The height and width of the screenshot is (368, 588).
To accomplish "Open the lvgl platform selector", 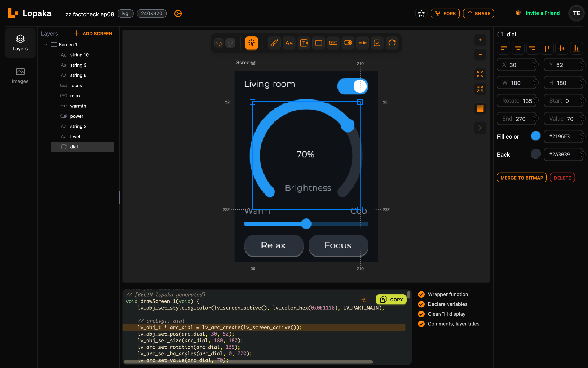I will pyautogui.click(x=125, y=13).
